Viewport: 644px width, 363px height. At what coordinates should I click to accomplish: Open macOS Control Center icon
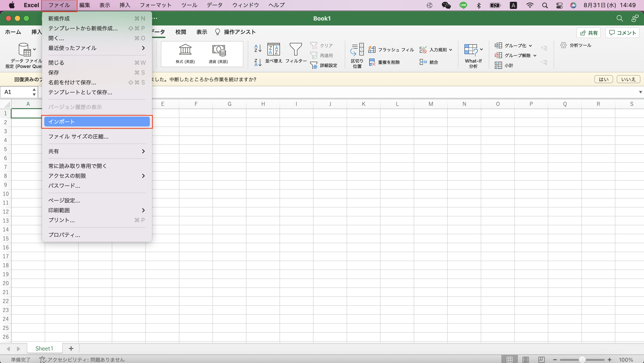point(559,5)
